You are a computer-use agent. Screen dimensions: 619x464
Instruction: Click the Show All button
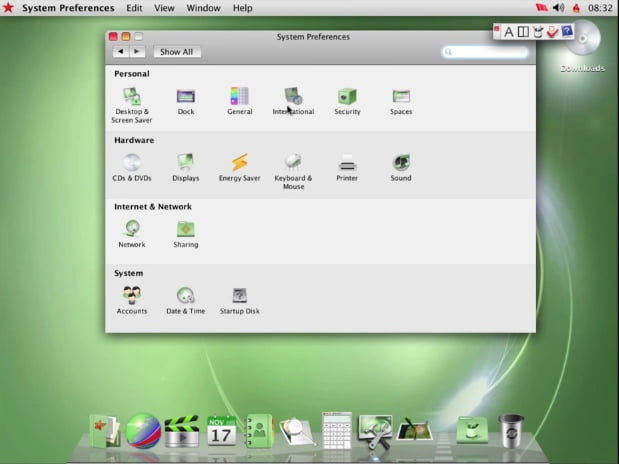click(177, 52)
